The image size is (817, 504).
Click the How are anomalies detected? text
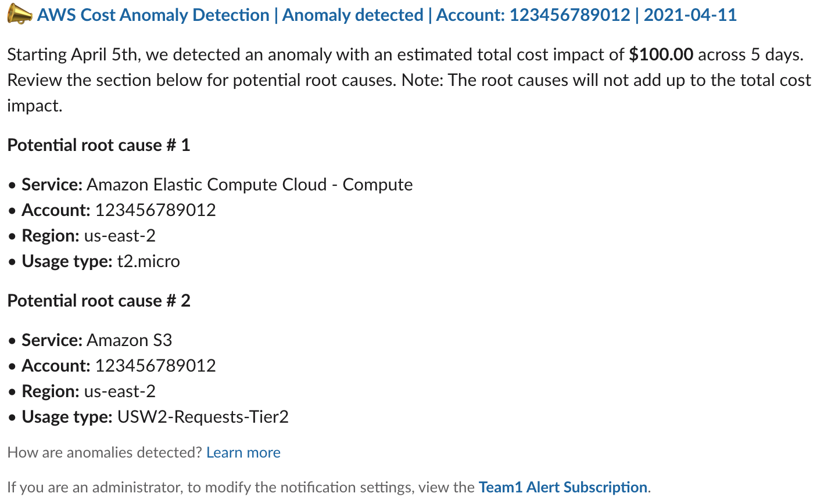(105, 452)
